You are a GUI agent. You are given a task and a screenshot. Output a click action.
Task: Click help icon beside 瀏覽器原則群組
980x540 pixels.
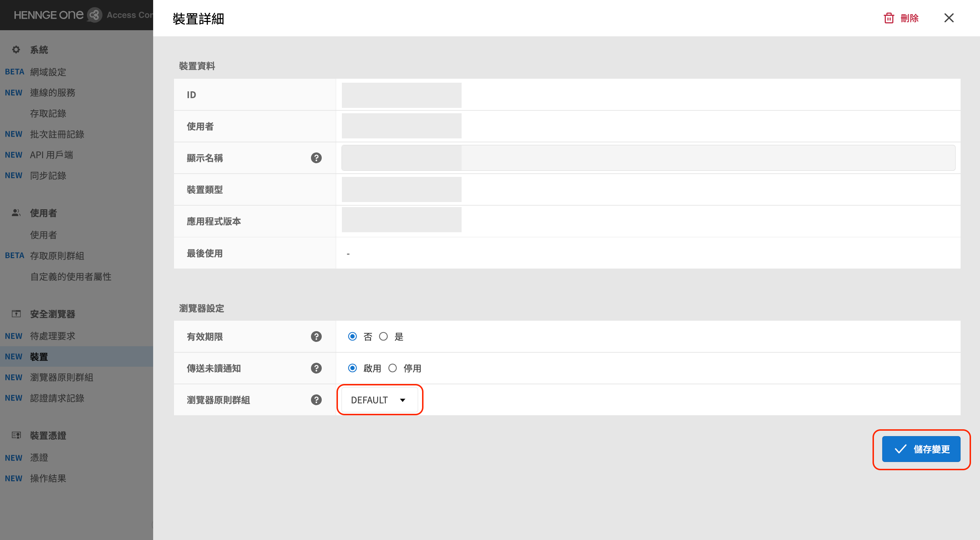316,399
